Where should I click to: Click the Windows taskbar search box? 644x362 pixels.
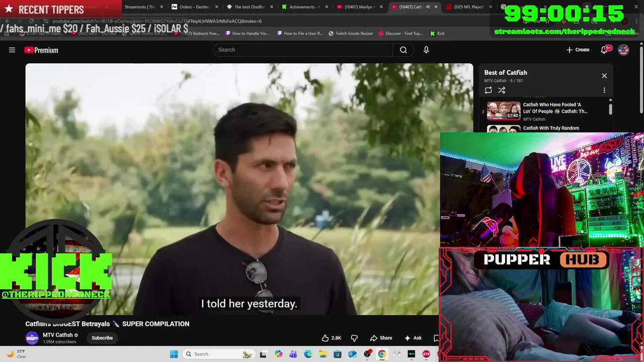218,354
